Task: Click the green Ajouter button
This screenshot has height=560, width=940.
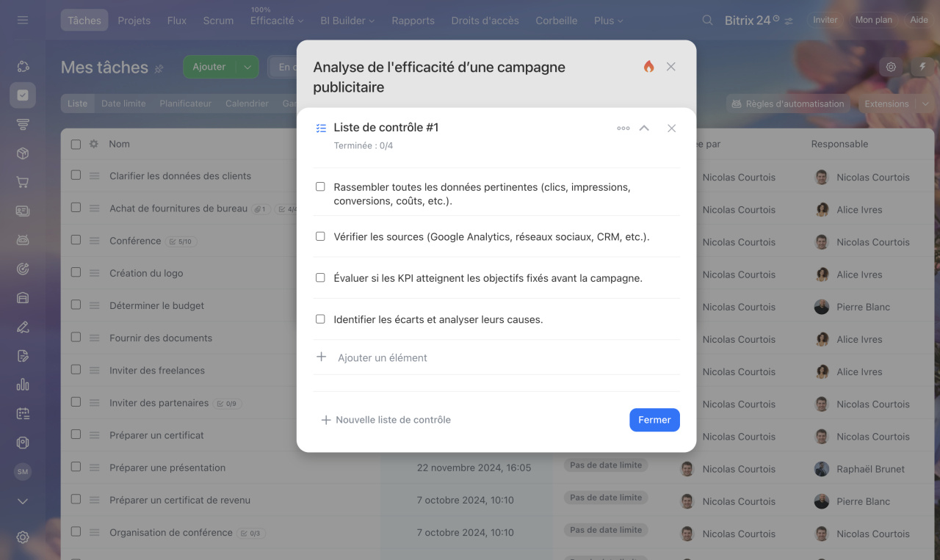Action: [x=209, y=67]
